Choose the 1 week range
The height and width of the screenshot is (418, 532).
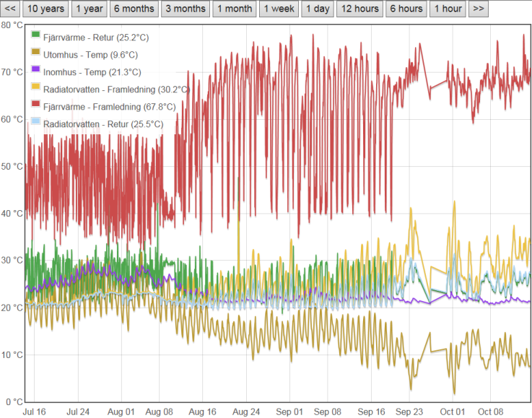278,9
